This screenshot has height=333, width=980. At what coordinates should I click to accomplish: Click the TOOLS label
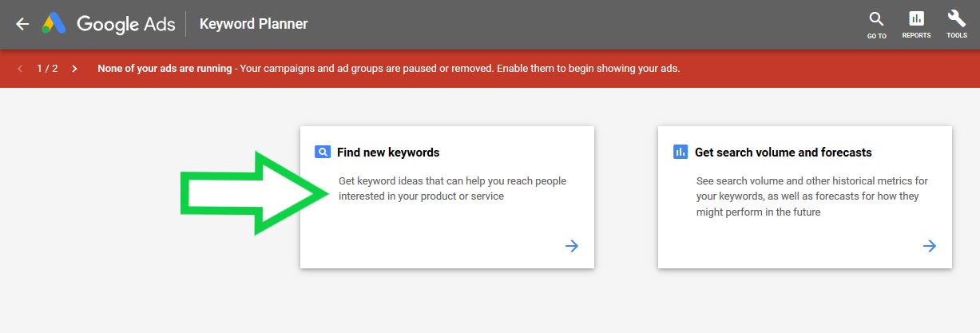(957, 36)
